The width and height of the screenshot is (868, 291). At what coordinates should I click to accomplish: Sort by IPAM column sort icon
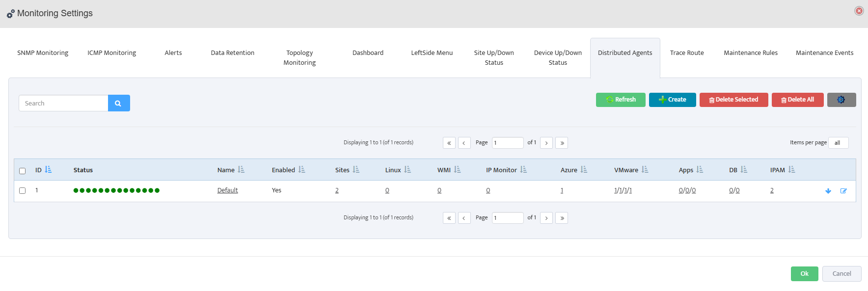[791, 169]
